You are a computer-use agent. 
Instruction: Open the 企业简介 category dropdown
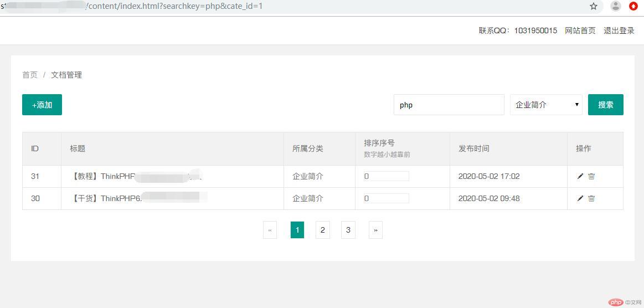546,105
